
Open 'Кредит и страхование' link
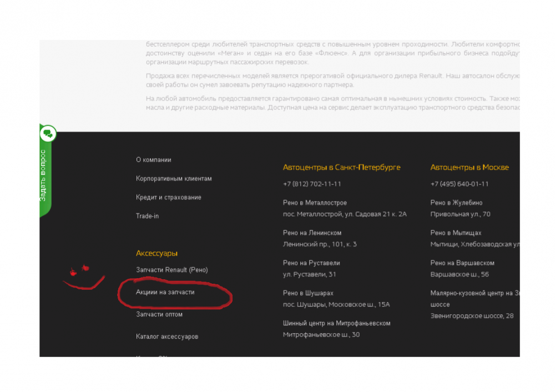169,197
